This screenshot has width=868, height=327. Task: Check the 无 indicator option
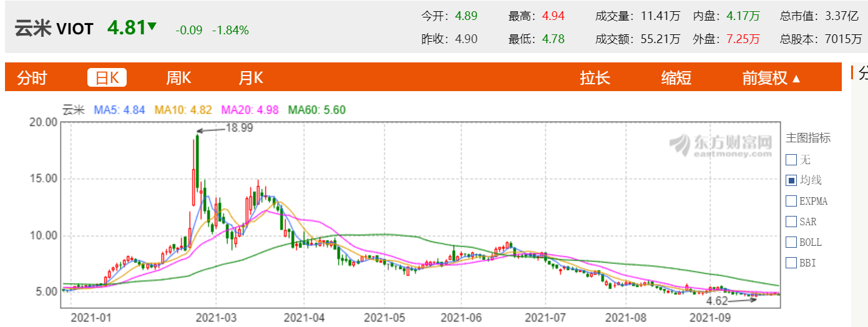tap(791, 160)
